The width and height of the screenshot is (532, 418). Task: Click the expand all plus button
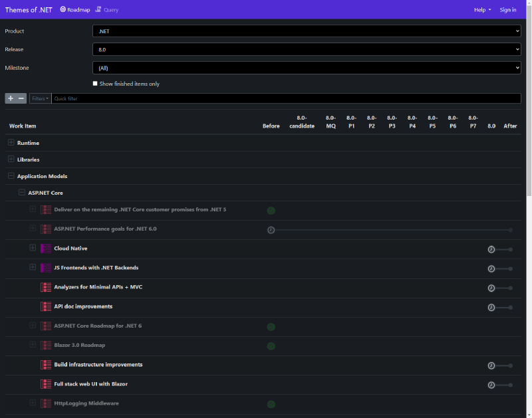[11, 98]
